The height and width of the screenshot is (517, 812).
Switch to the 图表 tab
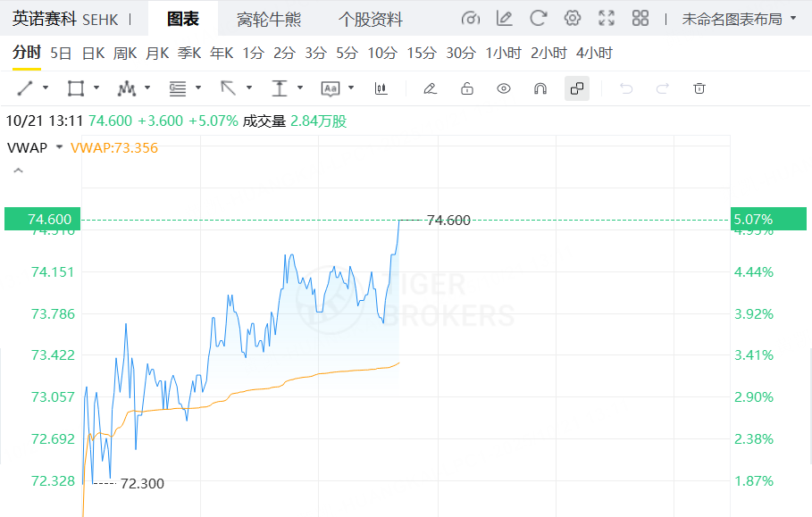click(183, 19)
